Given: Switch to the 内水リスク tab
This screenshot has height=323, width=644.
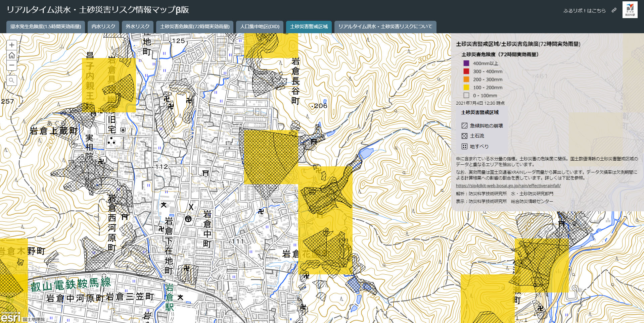Looking at the screenshot, I should [103, 26].
